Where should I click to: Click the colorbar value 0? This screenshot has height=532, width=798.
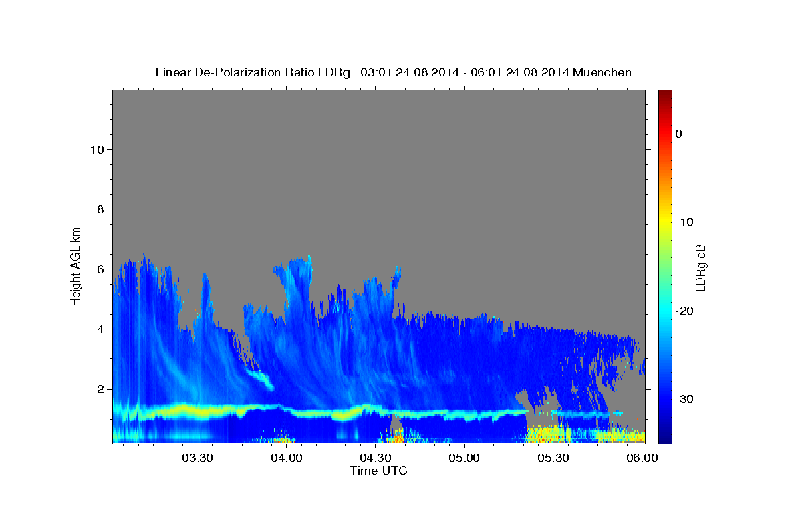[679, 134]
